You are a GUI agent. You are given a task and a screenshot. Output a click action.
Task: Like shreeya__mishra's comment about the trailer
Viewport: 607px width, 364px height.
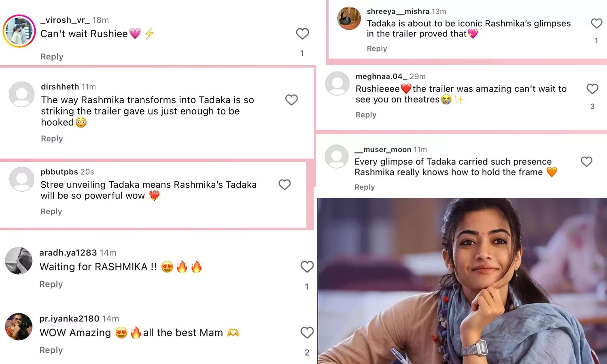(596, 23)
